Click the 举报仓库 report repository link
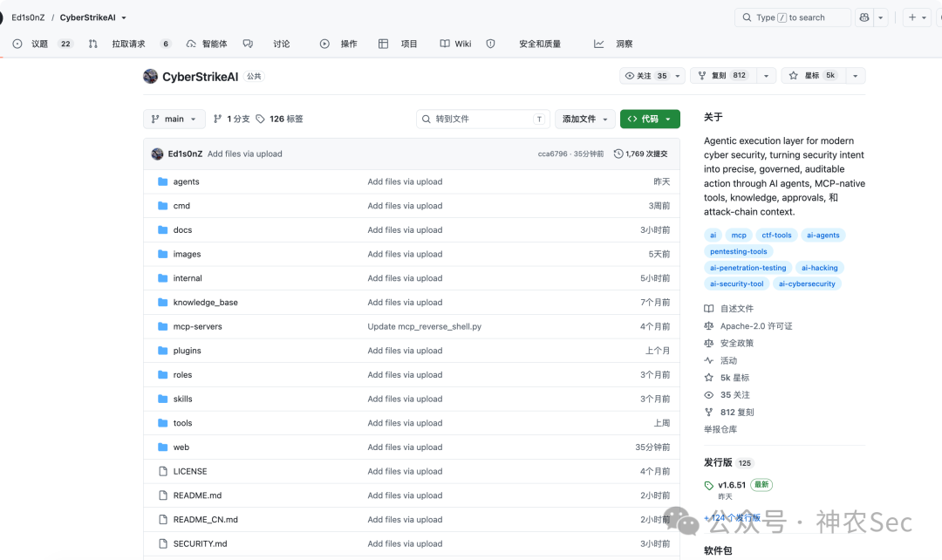This screenshot has height=560, width=942. coord(720,429)
